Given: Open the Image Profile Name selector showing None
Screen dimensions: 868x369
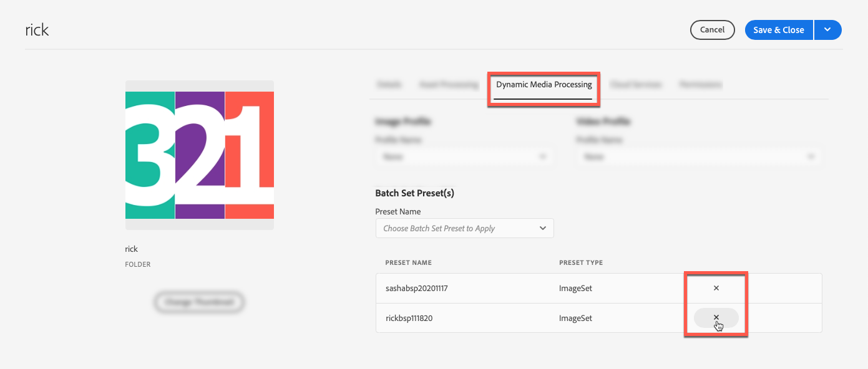Looking at the screenshot, I should [465, 156].
